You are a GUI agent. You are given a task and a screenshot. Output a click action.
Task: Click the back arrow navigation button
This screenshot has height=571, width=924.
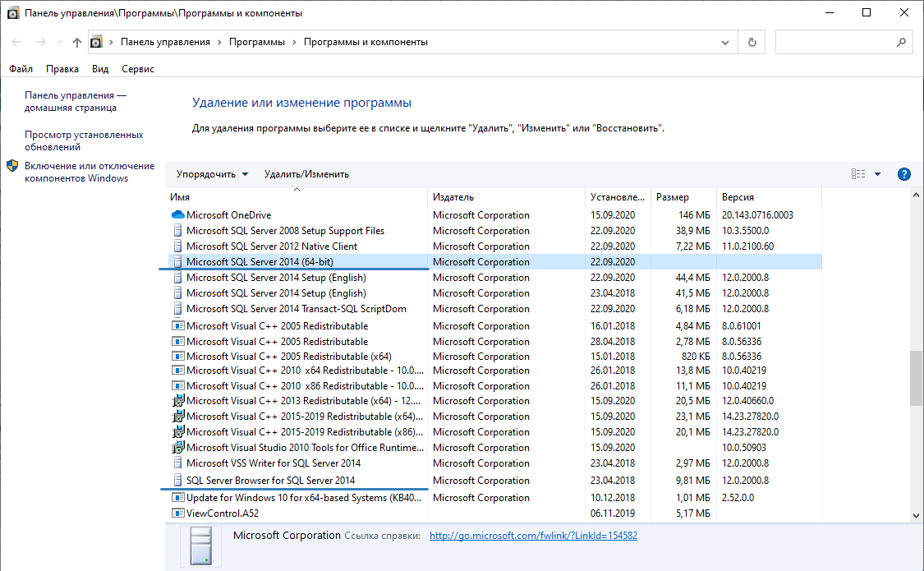pos(16,42)
